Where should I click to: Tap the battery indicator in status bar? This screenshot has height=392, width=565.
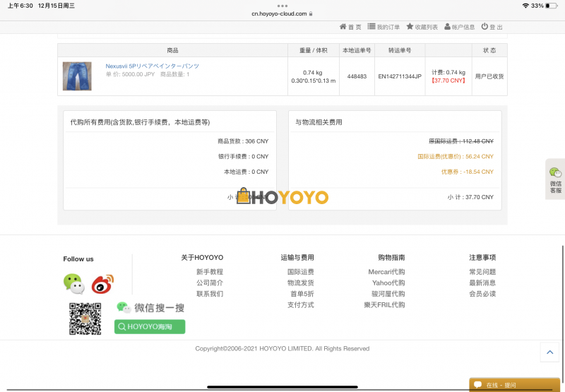551,6
